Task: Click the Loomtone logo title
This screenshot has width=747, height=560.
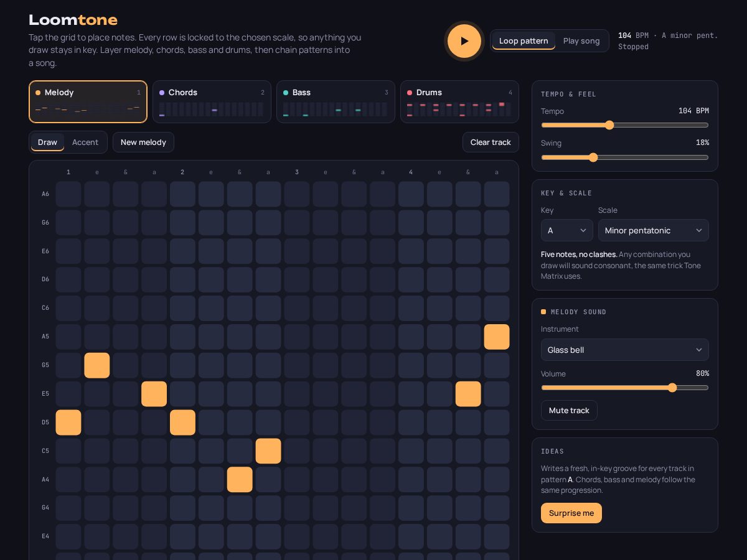Action: (x=73, y=20)
